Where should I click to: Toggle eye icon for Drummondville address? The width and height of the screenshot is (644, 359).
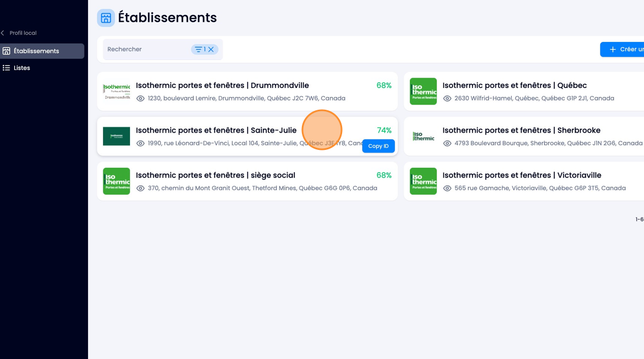(140, 98)
